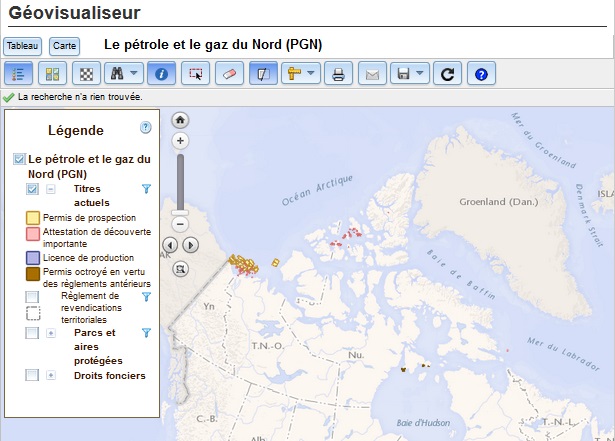
Task: Click the pink discovery licences in Arctic islands
Action: coord(346,237)
